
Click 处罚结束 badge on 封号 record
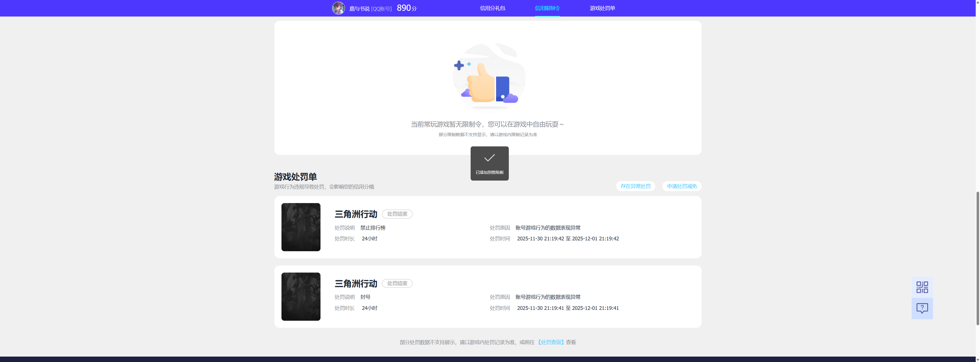397,283
